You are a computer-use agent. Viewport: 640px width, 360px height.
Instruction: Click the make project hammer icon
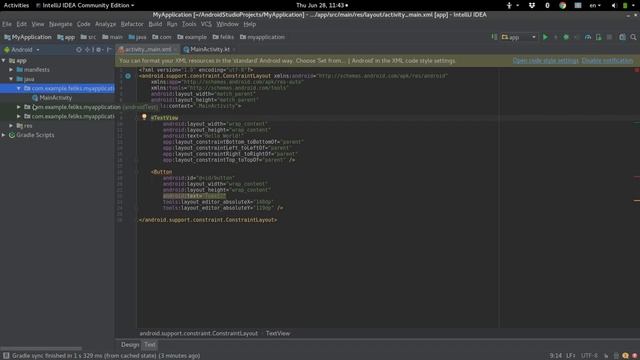494,37
